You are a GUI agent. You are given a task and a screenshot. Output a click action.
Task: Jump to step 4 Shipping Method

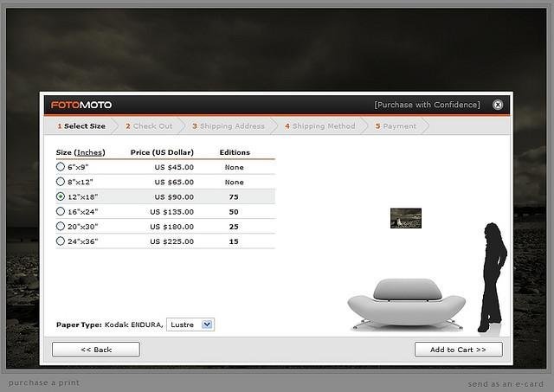pyautogui.click(x=320, y=126)
